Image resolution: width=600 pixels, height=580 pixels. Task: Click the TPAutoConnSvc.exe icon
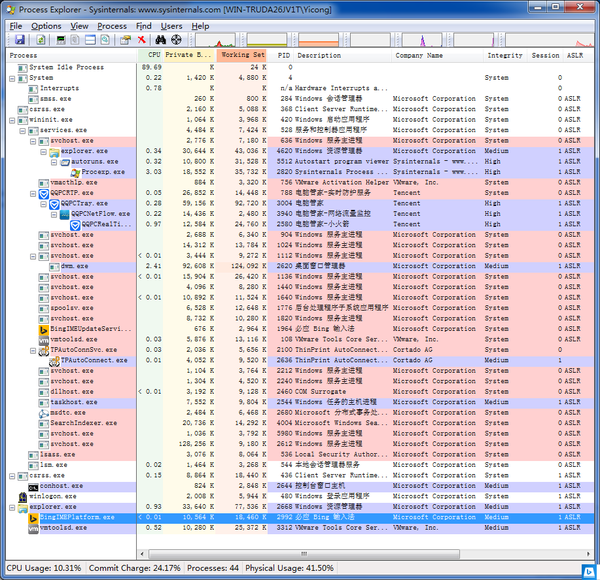[44, 350]
